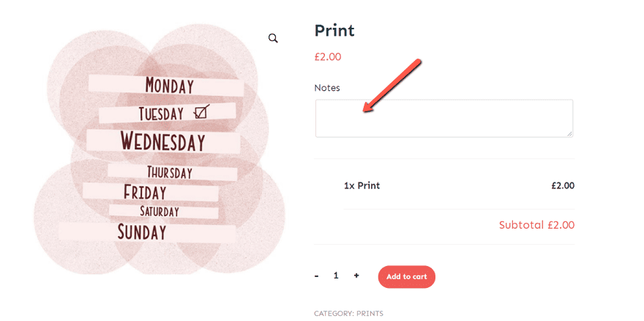Image resolution: width=644 pixels, height=321 pixels.
Task: Click the Wednesday label in the artwork
Action: pyautogui.click(x=162, y=141)
